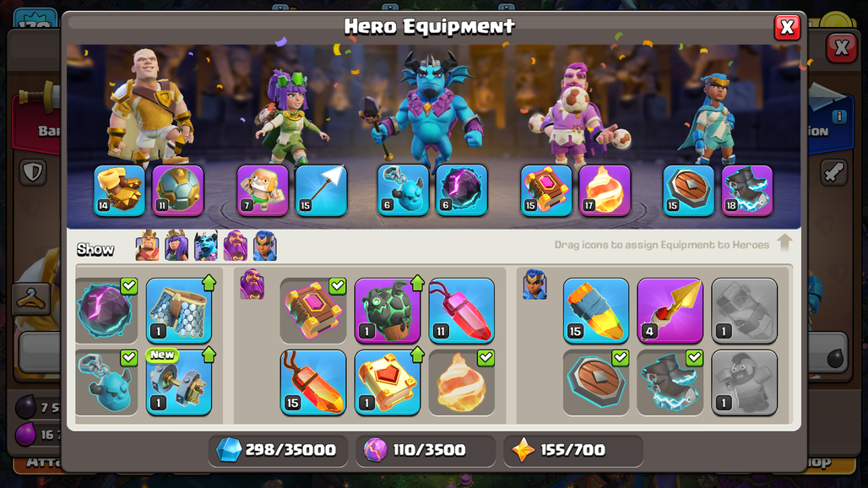This screenshot has width=868, height=488.
Task: Toggle the Archer Queen show filter
Action: (176, 245)
